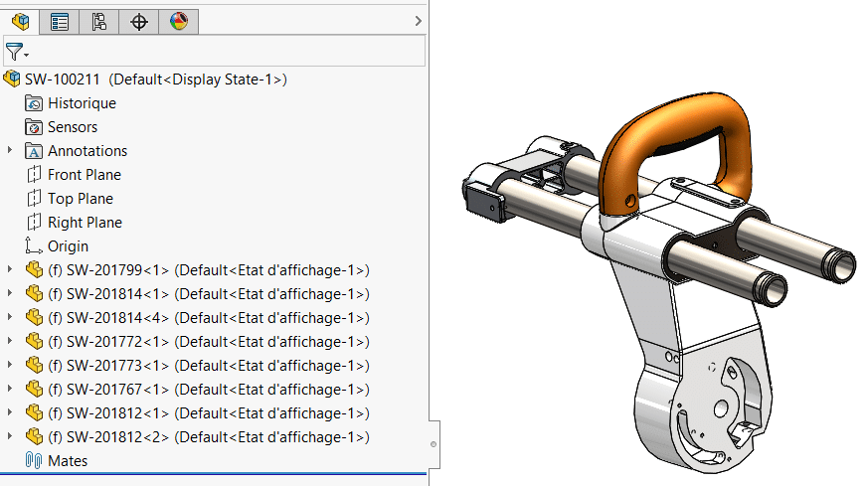
Task: Click the Front Plane icon
Action: tap(34, 174)
